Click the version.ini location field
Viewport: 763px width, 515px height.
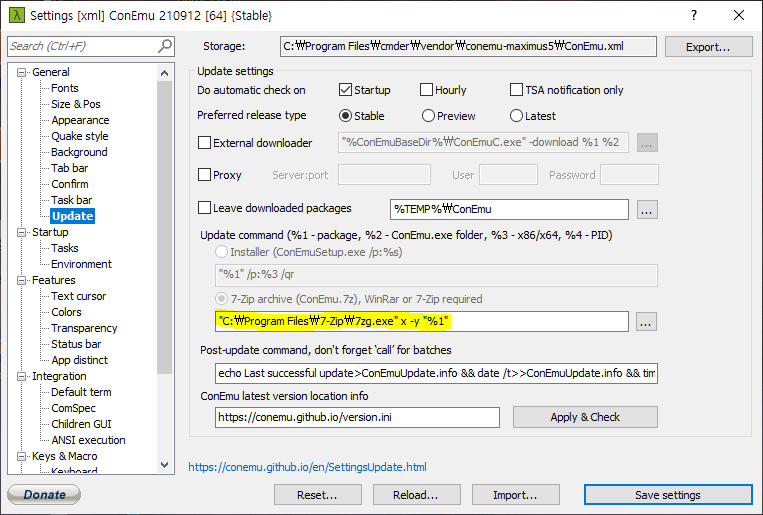(357, 418)
